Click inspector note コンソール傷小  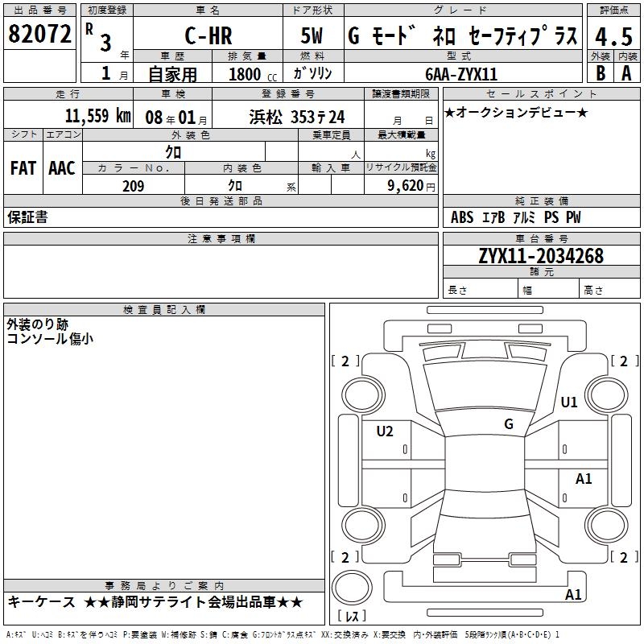50,339
